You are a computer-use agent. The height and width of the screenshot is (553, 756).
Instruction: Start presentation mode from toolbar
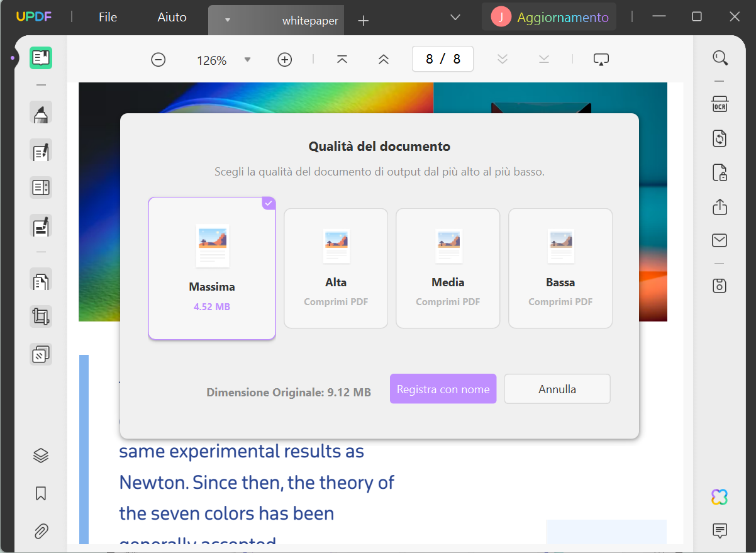pyautogui.click(x=601, y=58)
